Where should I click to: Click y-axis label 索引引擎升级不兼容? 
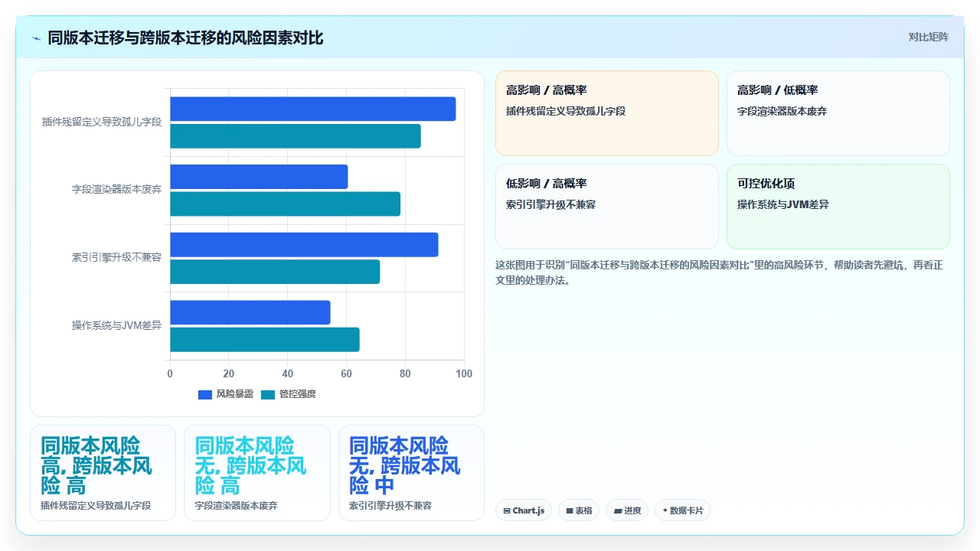pos(117,257)
